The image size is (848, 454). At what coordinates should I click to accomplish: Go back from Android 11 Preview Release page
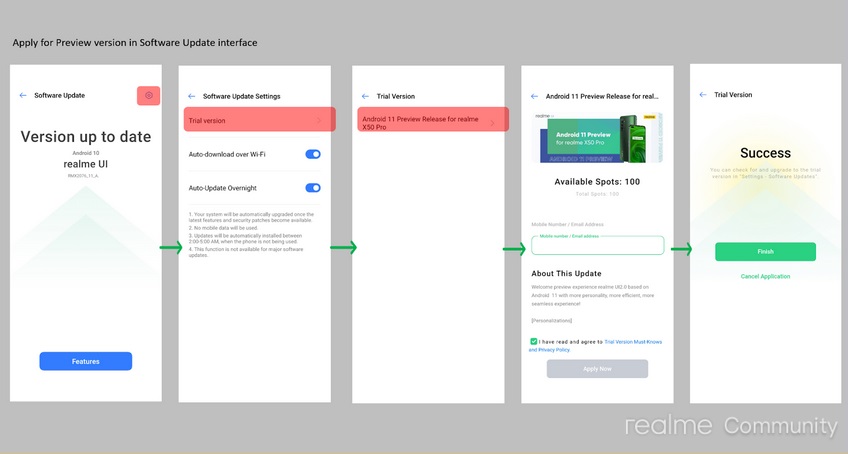533,96
